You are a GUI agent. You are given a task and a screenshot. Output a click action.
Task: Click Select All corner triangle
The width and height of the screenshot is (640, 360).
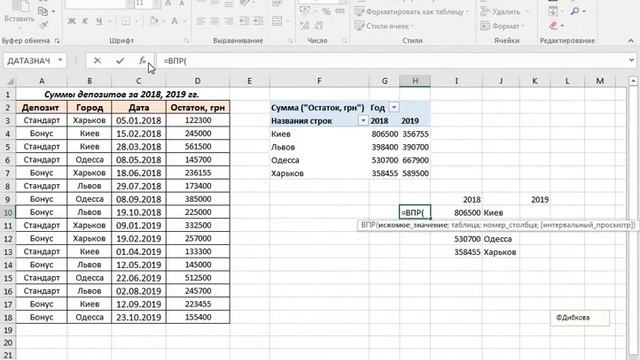9,81
